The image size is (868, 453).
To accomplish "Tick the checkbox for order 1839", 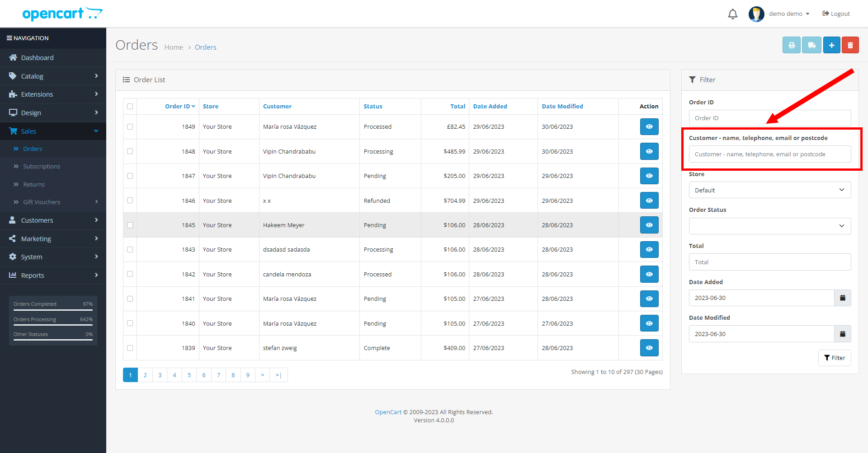I will 130,348.
